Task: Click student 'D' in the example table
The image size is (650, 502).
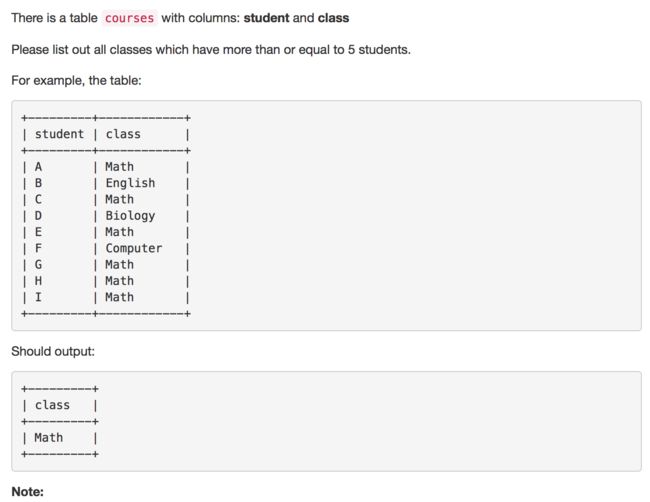Action: pos(38,216)
